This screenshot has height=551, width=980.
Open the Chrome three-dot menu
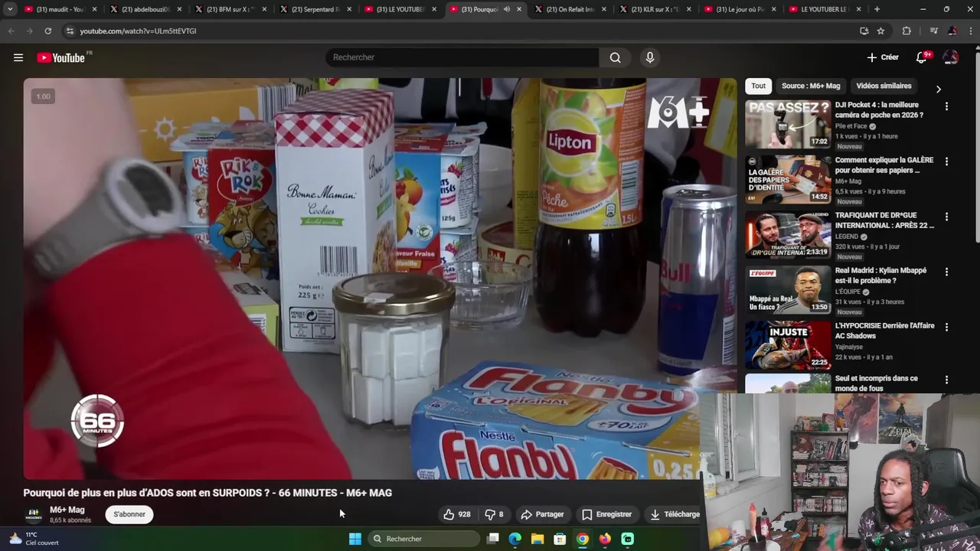(x=969, y=31)
